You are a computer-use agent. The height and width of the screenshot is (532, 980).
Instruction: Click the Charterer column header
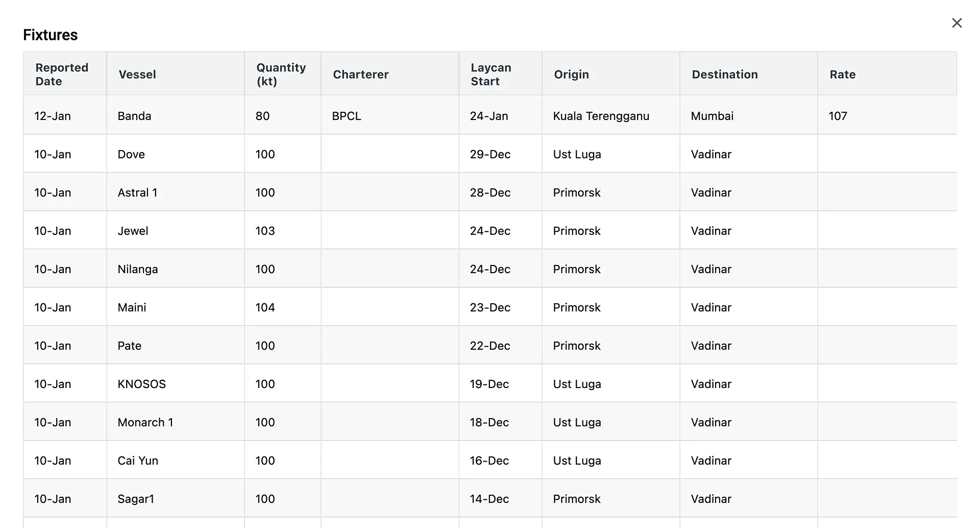coord(361,74)
